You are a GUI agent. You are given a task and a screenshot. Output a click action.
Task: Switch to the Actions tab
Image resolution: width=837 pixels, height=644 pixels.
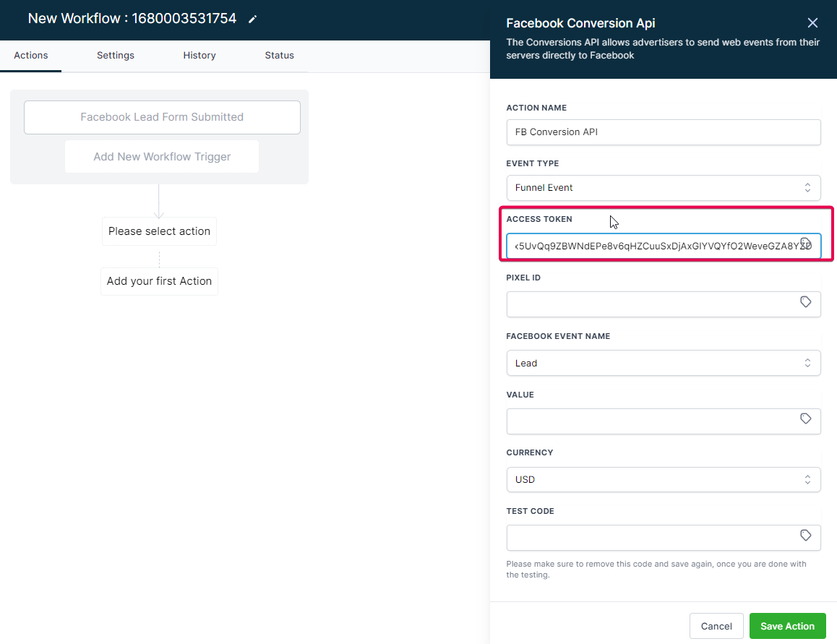[31, 56]
